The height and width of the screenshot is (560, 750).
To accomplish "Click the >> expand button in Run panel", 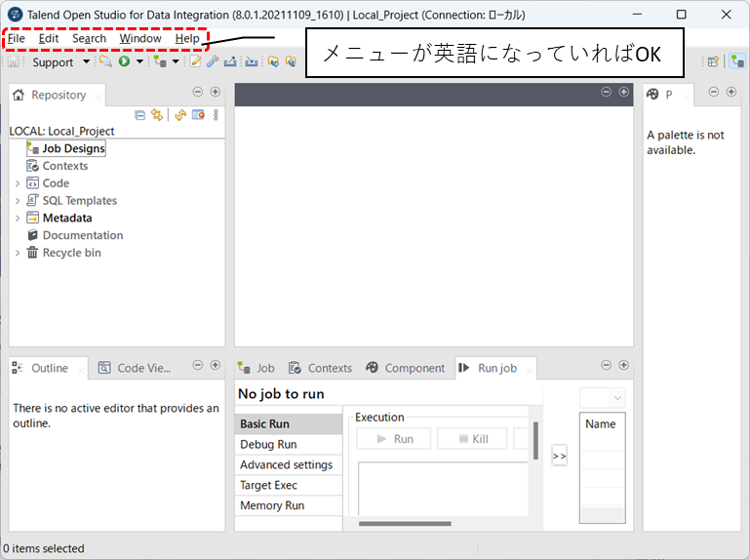I will 559,456.
